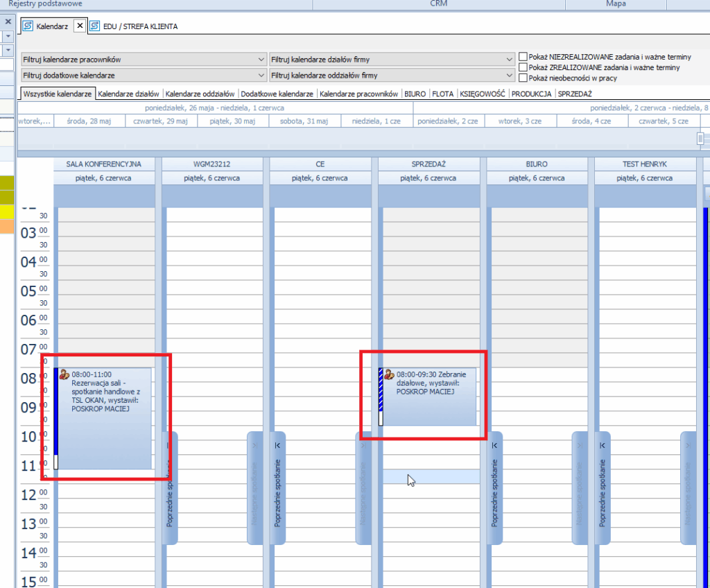Expand Filtruj kalendarze pracowników dropdown
The height and width of the screenshot is (588, 710).
261,60
